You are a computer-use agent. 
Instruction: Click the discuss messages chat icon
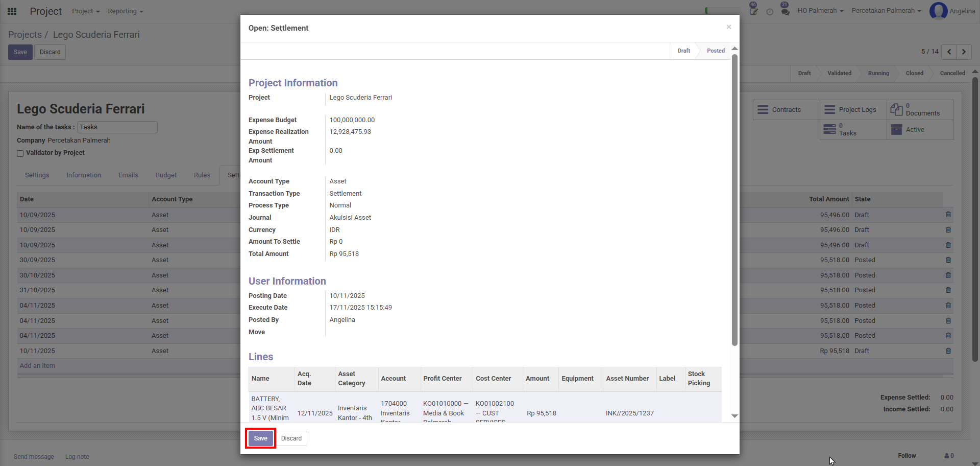[785, 11]
